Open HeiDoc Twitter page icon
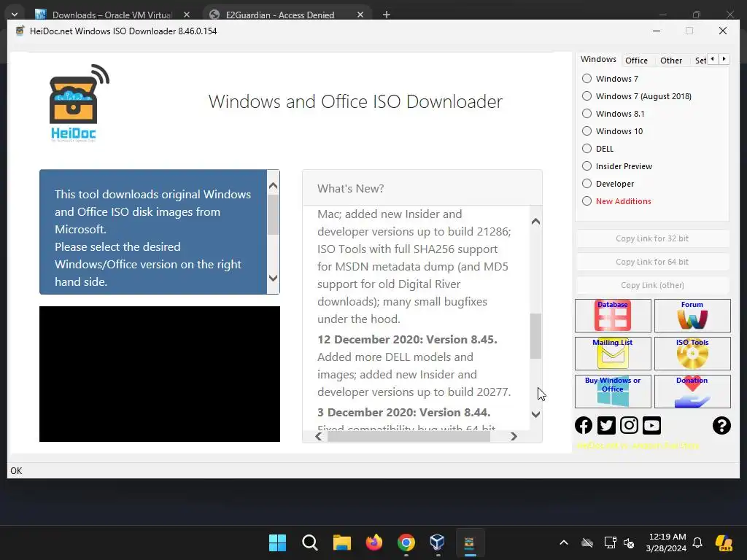 (x=606, y=425)
